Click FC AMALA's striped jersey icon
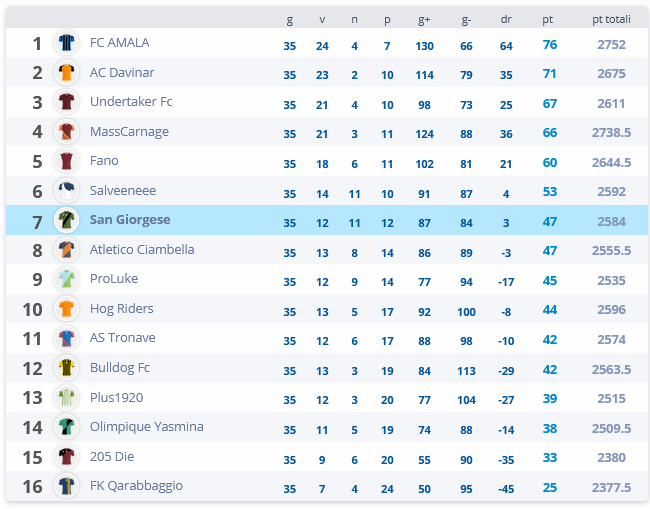The width and height of the screenshot is (650, 509). pos(66,43)
